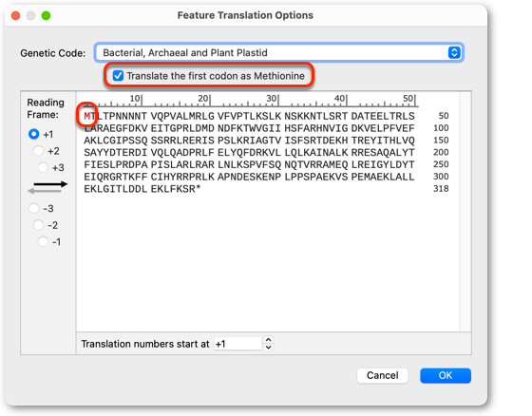Viewport: 532px width, 416px height.
Task: Click the forward strand black arrow icon
Action: pos(50,184)
